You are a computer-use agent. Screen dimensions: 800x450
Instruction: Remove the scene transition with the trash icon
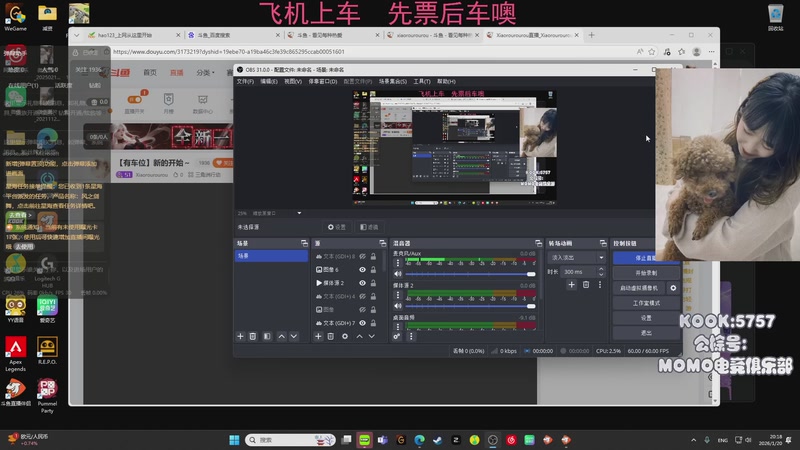586,285
